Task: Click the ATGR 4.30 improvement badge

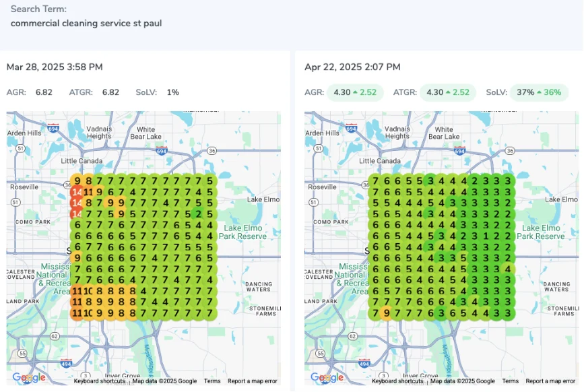Action: (447, 92)
